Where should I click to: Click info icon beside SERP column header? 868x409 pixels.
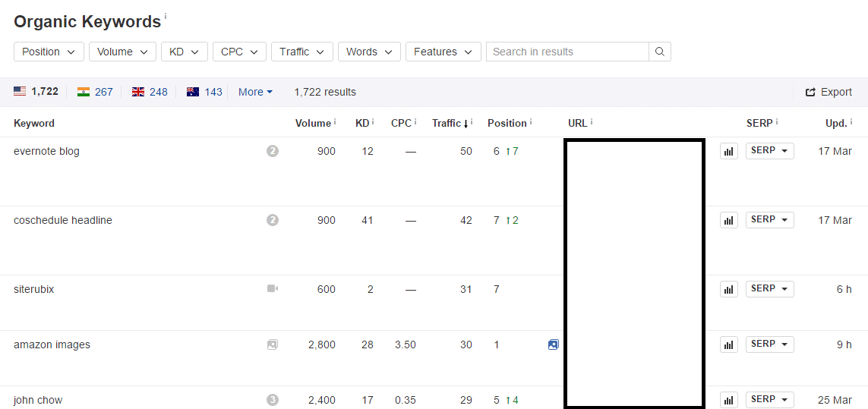(x=777, y=121)
